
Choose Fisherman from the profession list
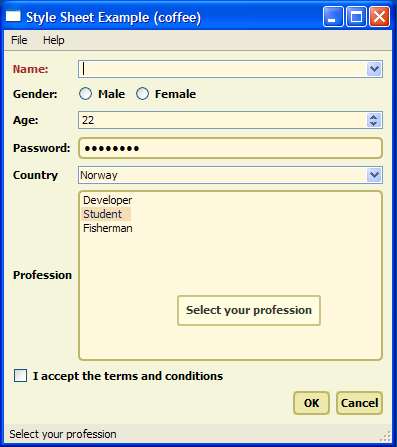pyautogui.click(x=107, y=228)
